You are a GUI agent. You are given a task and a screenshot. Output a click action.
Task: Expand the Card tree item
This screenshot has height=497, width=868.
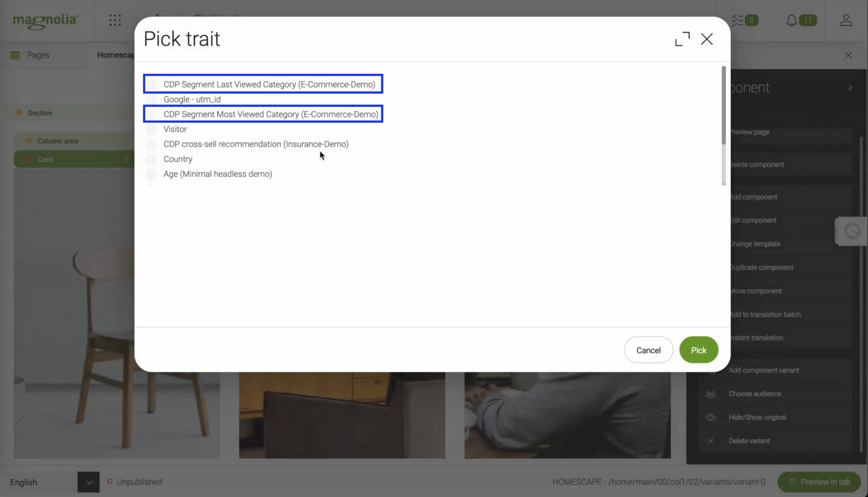click(126, 159)
